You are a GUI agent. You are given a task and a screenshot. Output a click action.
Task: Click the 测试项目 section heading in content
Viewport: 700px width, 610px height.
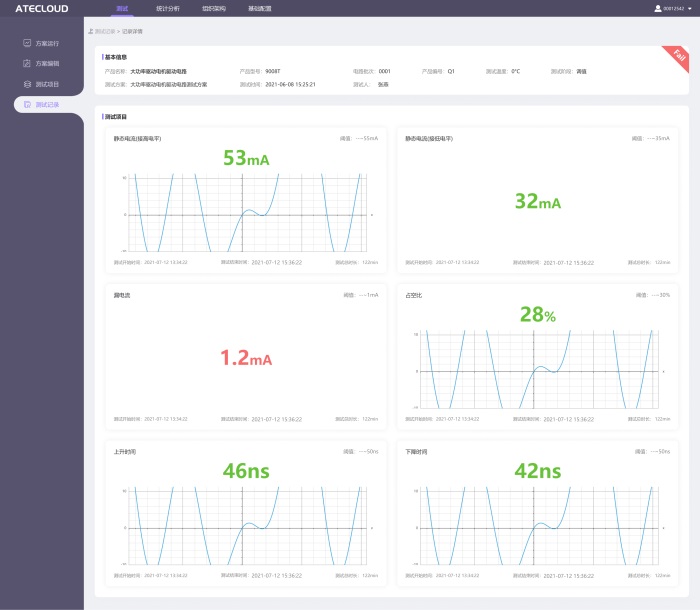tap(116, 117)
